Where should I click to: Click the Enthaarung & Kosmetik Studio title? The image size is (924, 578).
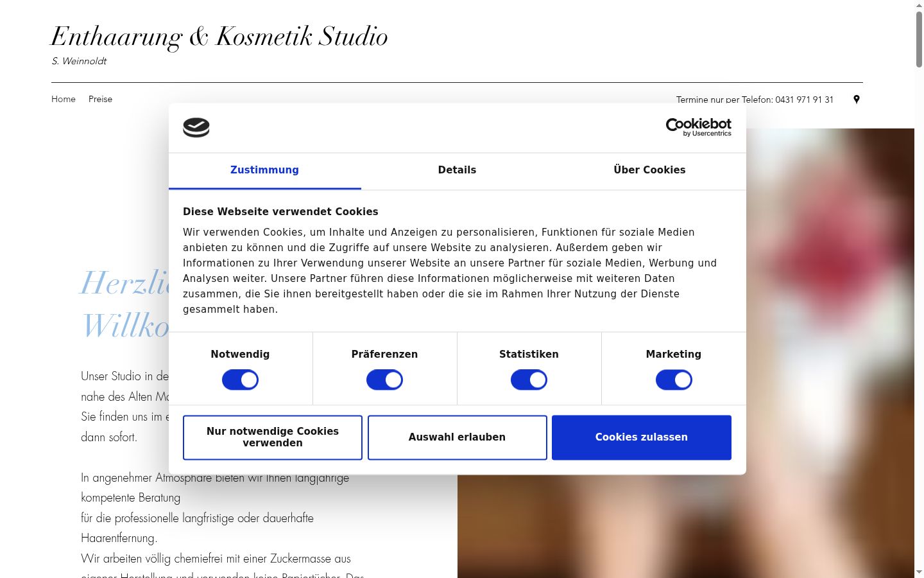[219, 37]
